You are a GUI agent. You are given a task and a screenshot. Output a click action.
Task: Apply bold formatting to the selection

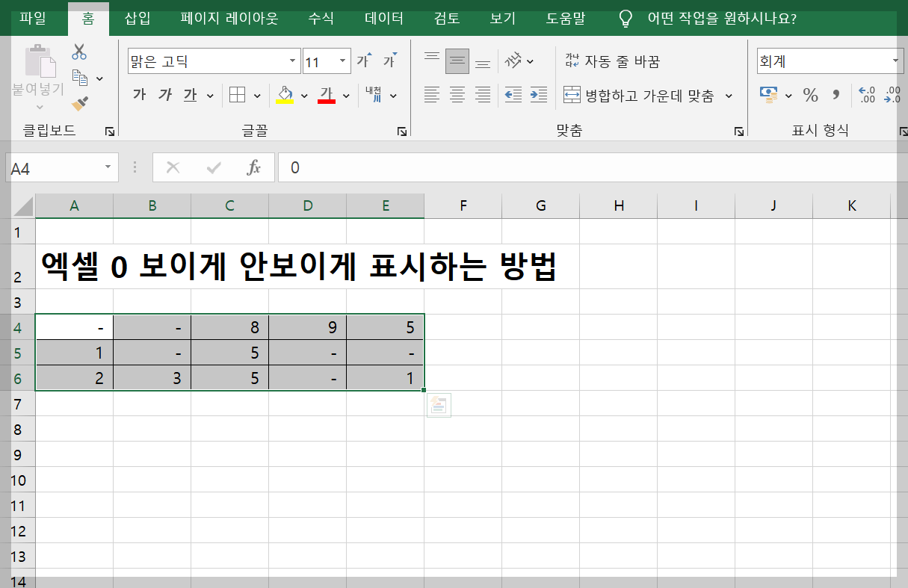(139, 95)
